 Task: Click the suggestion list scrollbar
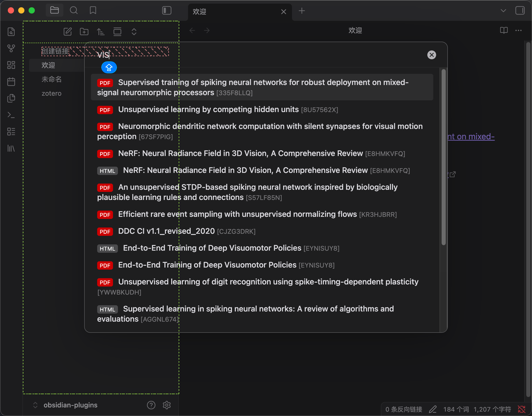pos(443,156)
